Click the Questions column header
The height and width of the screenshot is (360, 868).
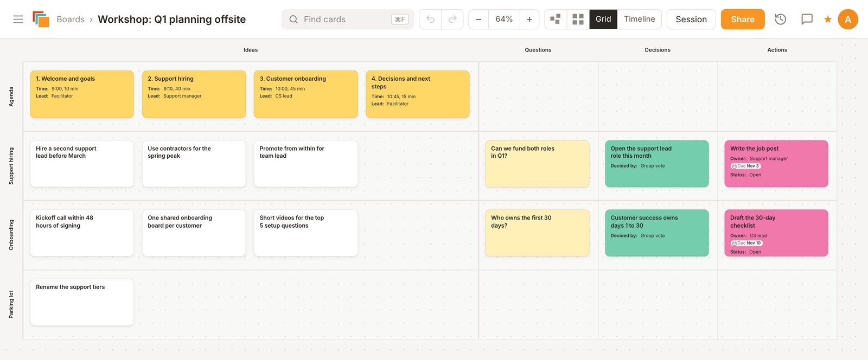click(538, 50)
